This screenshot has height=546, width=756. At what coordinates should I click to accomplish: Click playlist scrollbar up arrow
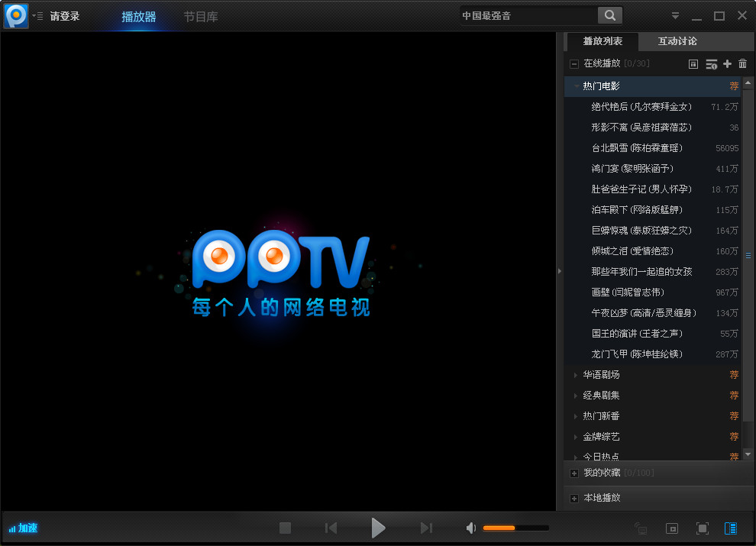coord(748,83)
